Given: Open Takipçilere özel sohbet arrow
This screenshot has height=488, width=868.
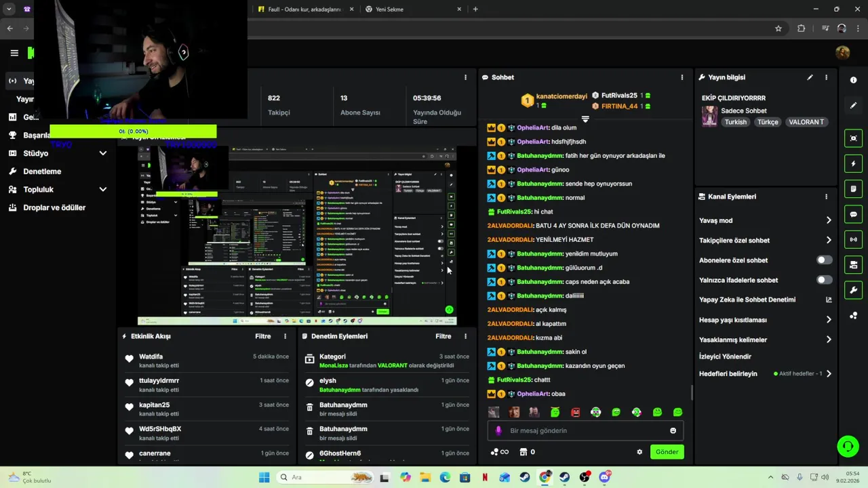Looking at the screenshot, I should click(829, 240).
